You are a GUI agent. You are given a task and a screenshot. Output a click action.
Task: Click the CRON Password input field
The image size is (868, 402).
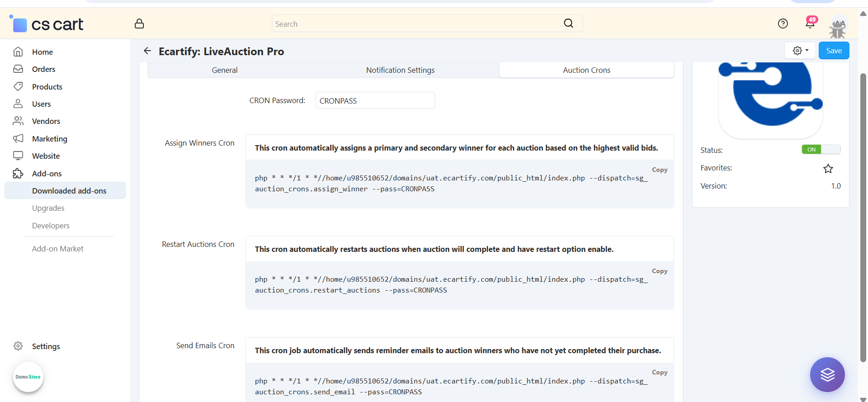(x=375, y=101)
